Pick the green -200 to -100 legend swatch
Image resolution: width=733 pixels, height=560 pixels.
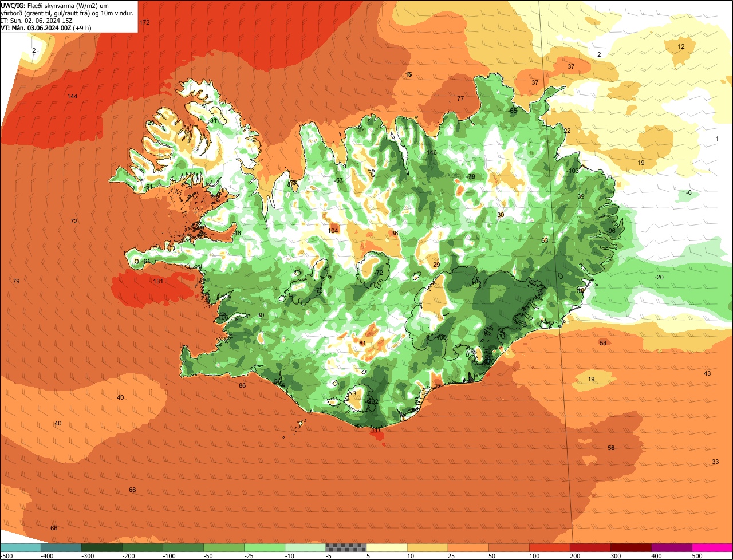(x=143, y=547)
